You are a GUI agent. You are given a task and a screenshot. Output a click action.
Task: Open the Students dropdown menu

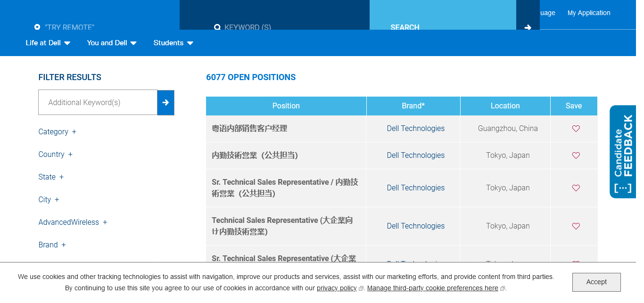tap(173, 43)
